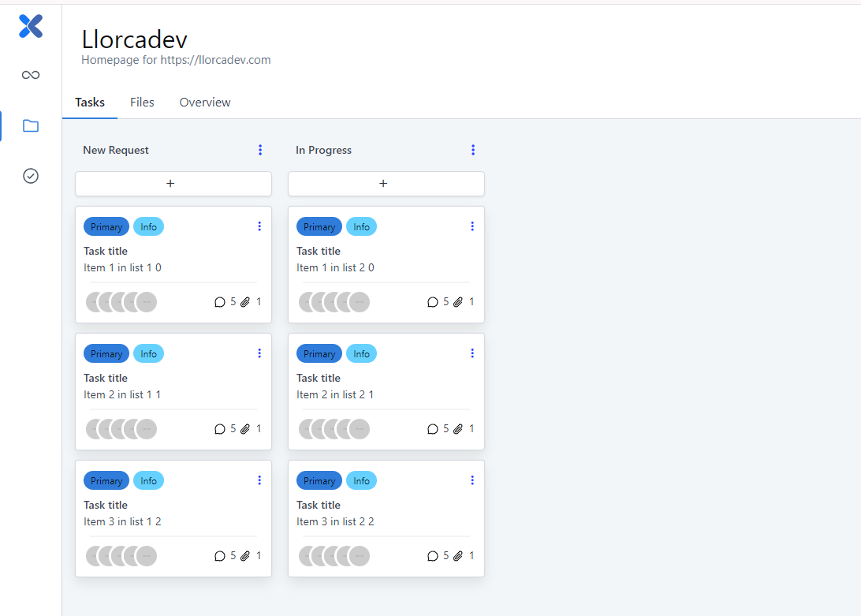Image resolution: width=861 pixels, height=616 pixels.
Task: Click assignee avatars on Item 3 in list 2 2
Action: click(334, 556)
